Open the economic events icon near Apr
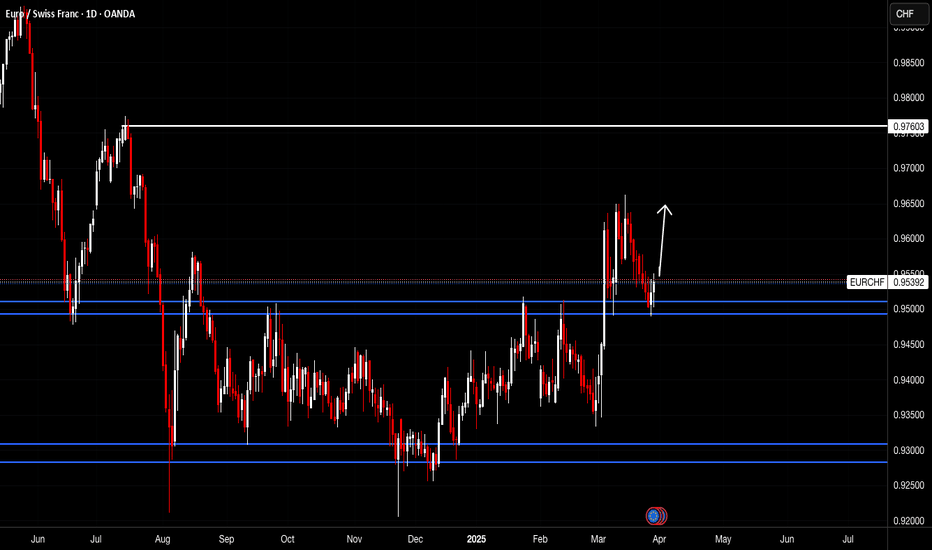Image resolution: width=932 pixels, height=550 pixels. (x=656, y=516)
